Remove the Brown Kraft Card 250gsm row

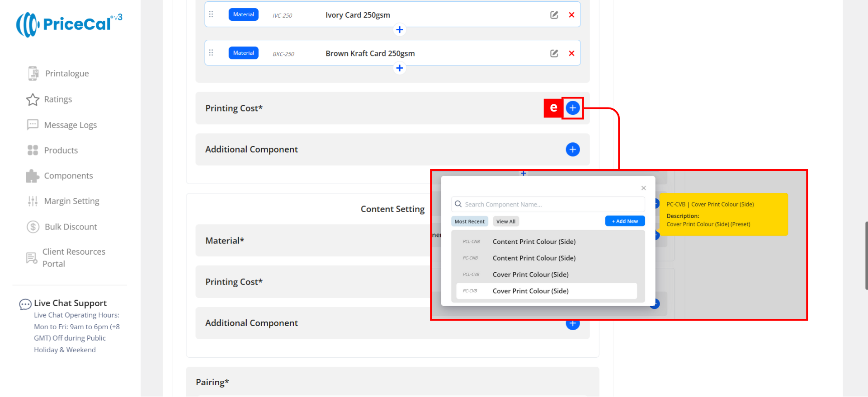point(571,53)
